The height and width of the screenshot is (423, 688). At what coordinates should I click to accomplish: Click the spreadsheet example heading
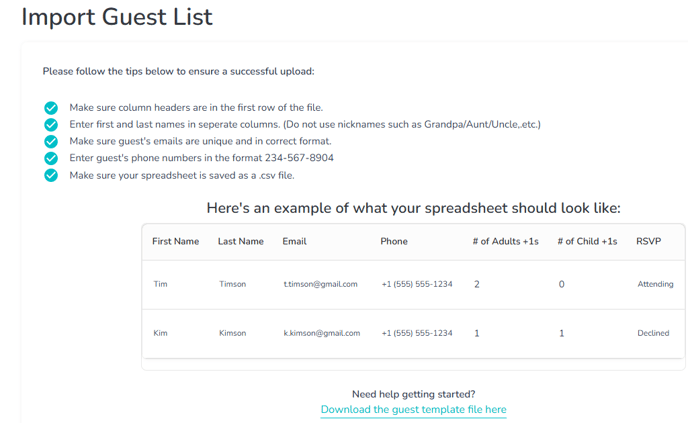(x=414, y=208)
